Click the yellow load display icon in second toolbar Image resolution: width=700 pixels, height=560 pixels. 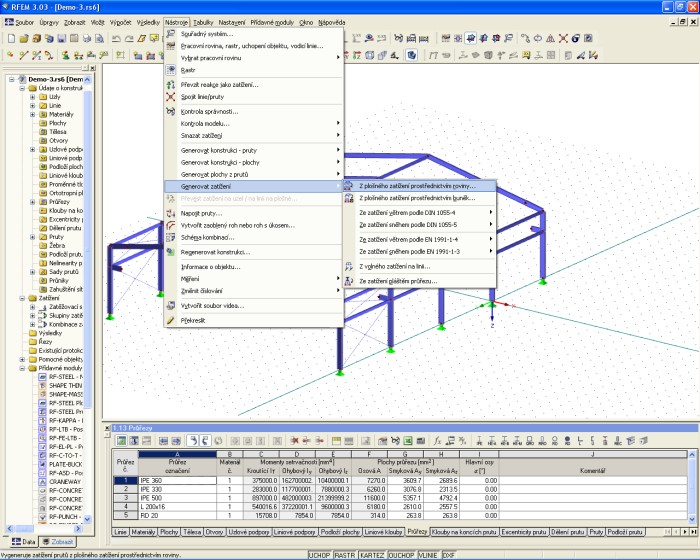coord(526,55)
